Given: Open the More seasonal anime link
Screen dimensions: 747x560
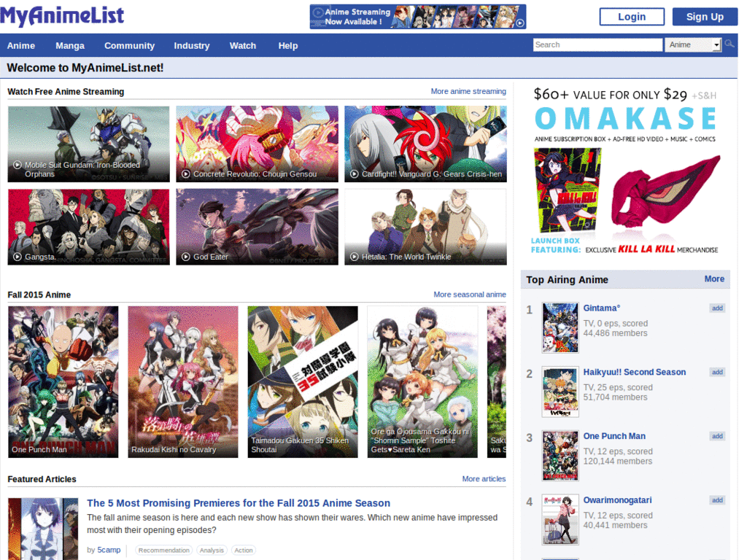Looking at the screenshot, I should click(x=469, y=294).
